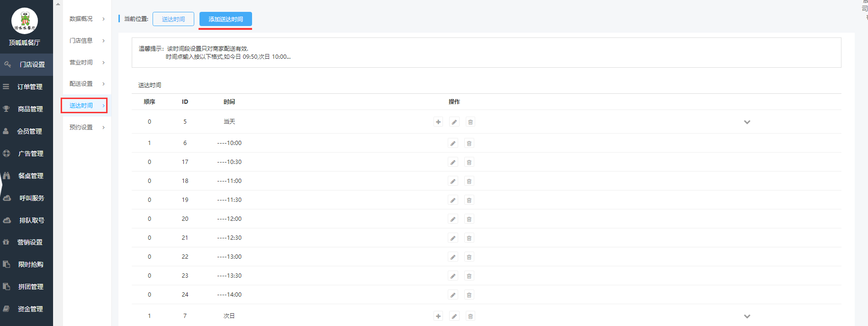The image size is (868, 326).
Task: Open the 预约设置 submenu
Action: [87, 127]
